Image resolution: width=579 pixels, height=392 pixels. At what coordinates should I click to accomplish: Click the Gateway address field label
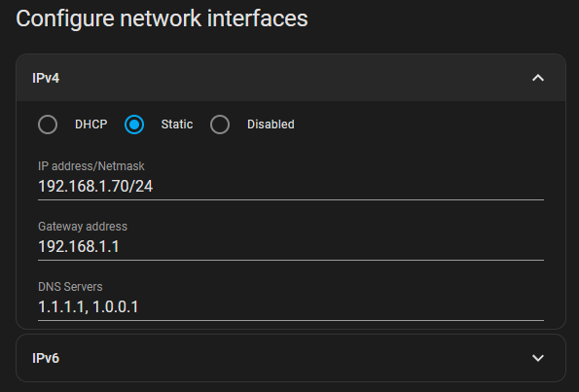[x=83, y=227]
